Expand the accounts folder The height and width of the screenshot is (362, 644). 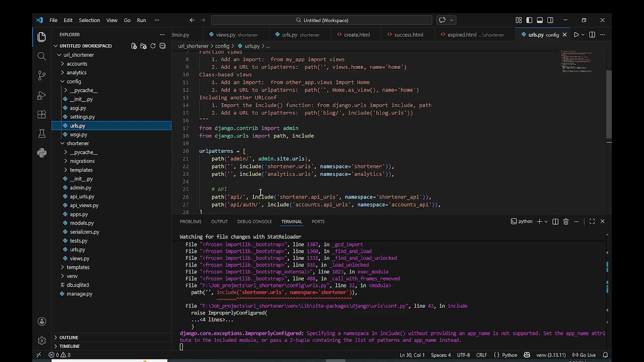point(77,64)
